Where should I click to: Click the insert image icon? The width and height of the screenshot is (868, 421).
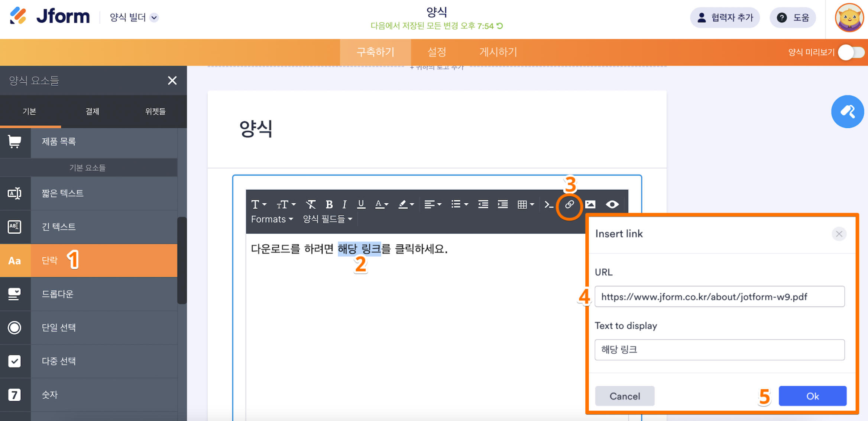590,205
